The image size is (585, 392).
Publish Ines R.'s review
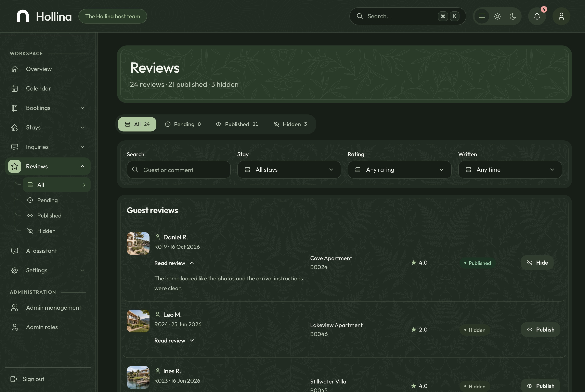tap(541, 386)
